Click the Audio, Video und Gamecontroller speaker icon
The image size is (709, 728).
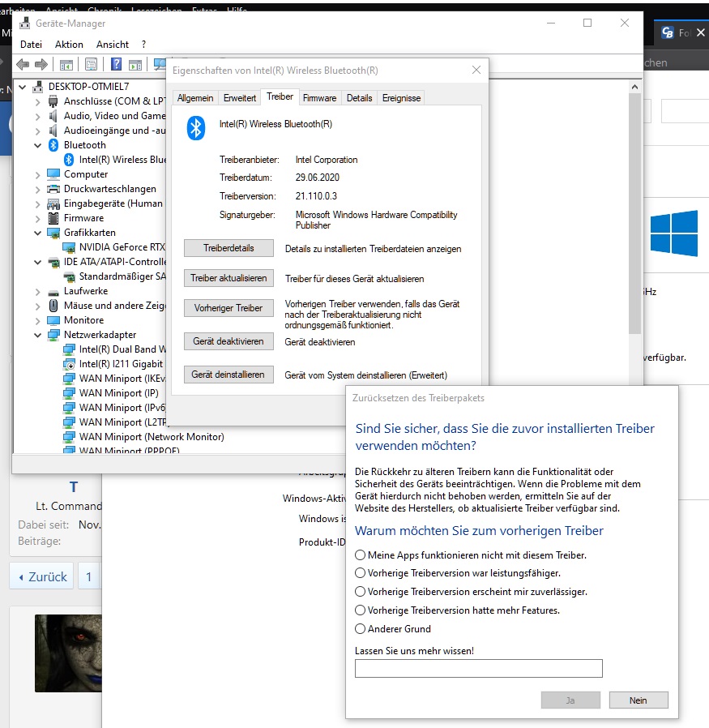point(53,116)
